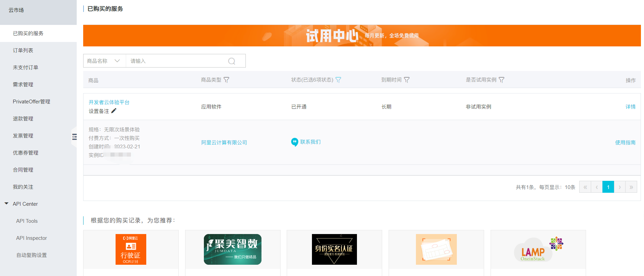Open 合同管理 in the sidebar
644x276 pixels.
click(38, 170)
